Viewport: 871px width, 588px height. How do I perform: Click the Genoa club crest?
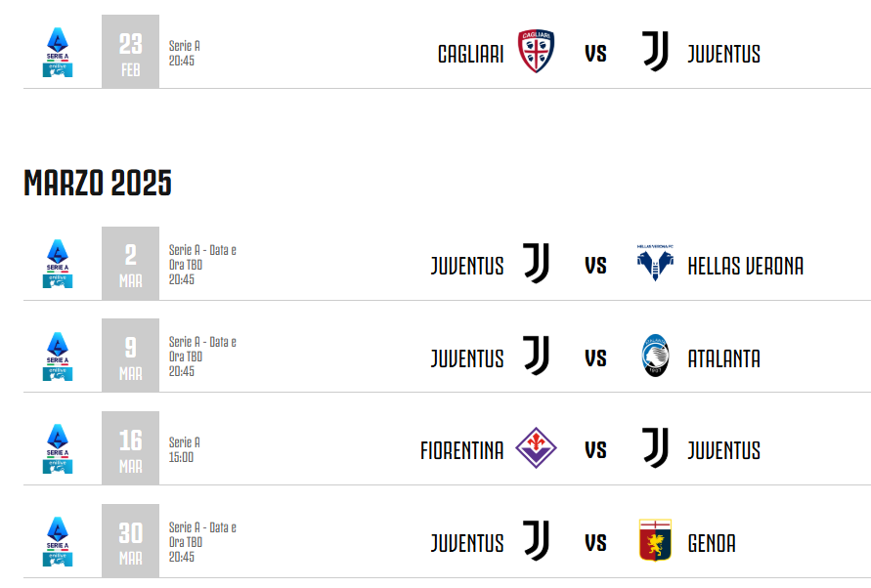click(656, 540)
